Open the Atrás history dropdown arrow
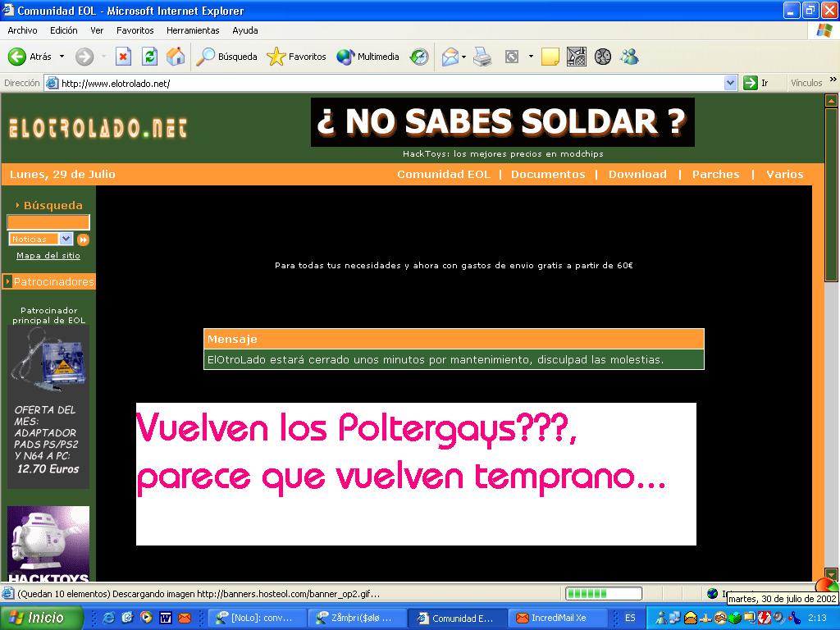Image resolution: width=840 pixels, height=630 pixels. point(62,57)
